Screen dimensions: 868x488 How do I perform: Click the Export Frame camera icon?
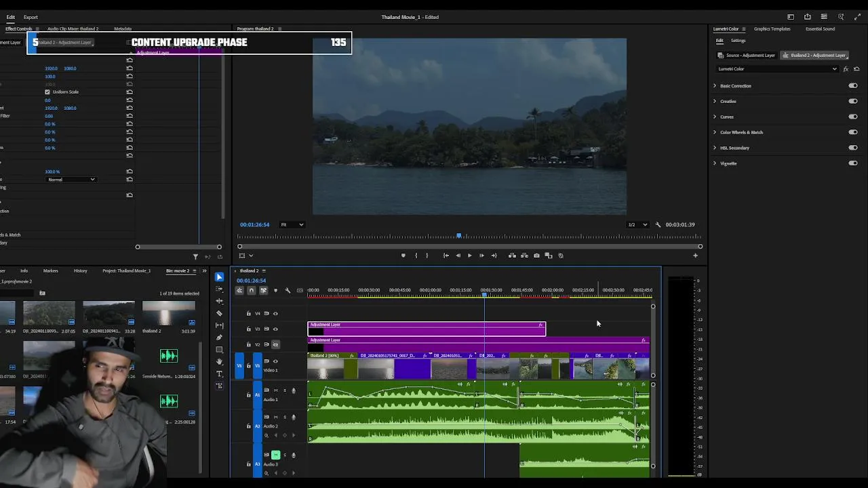(x=536, y=256)
